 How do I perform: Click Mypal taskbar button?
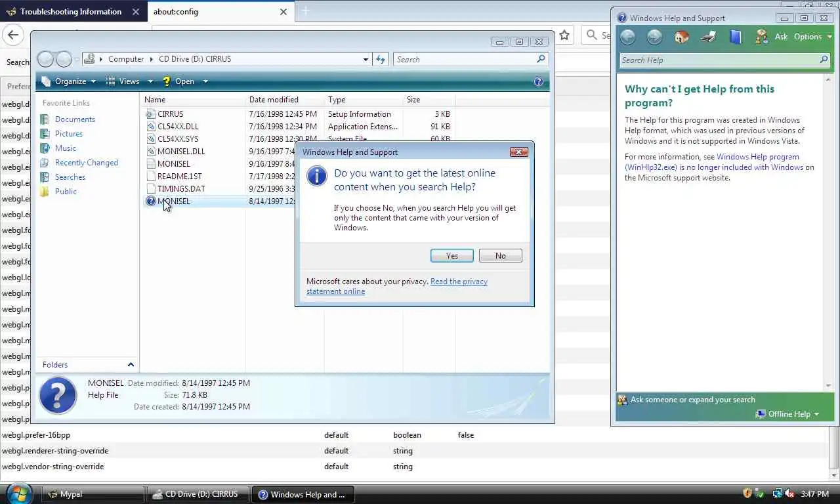coord(93,494)
